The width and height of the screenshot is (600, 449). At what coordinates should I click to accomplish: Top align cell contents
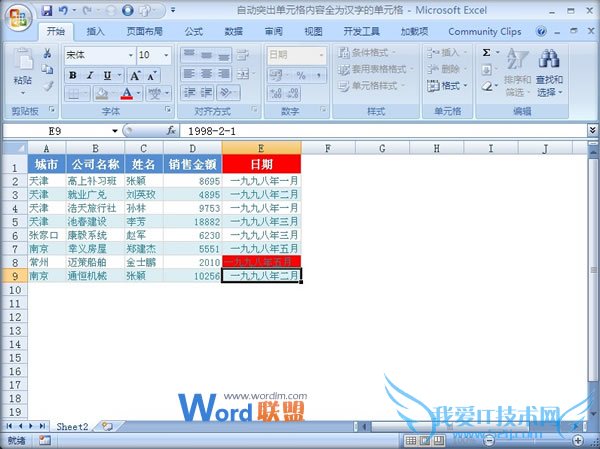coord(189,55)
